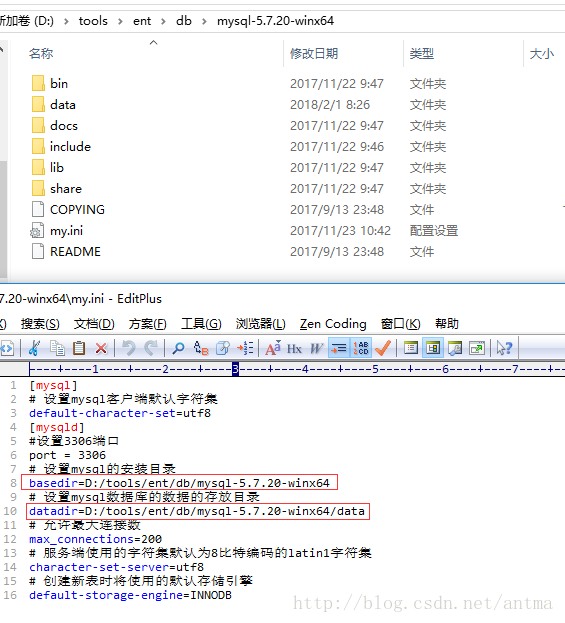This screenshot has width=565, height=623.
Task: Select the docs folder
Action: pos(64,126)
